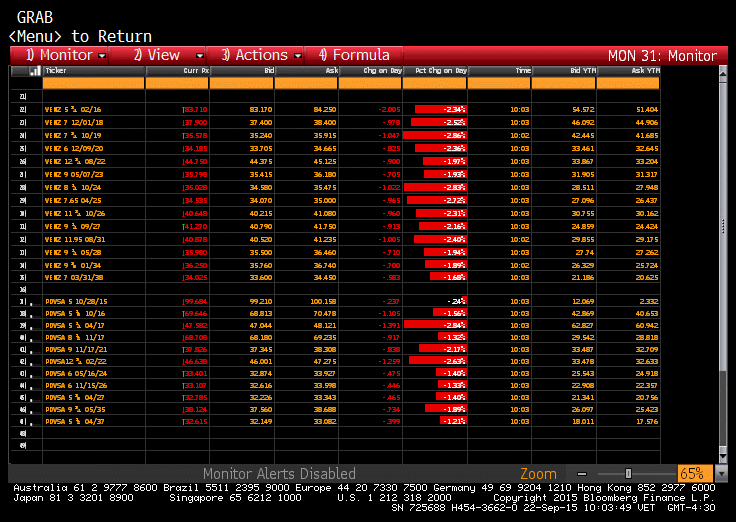Image resolution: width=736 pixels, height=522 pixels.
Task: Click the row marker beside PDVSA 5 10/16
Action: 23,314
